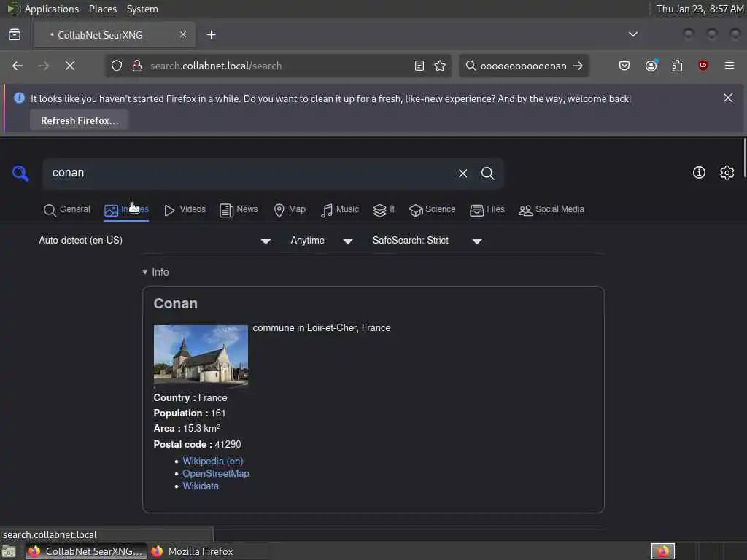Click the Thu Jan 23 clock
The height and width of the screenshot is (560, 747).
700,9
